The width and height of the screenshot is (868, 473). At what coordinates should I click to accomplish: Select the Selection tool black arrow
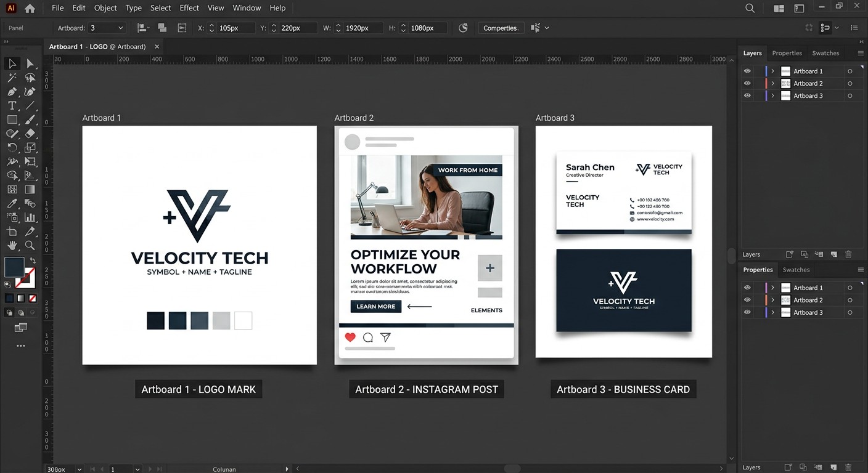[12, 63]
